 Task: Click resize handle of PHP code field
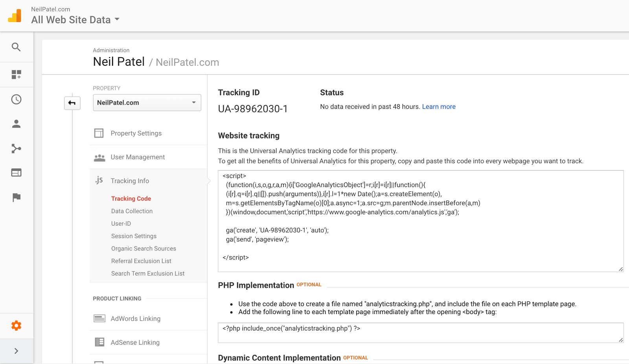point(621,340)
